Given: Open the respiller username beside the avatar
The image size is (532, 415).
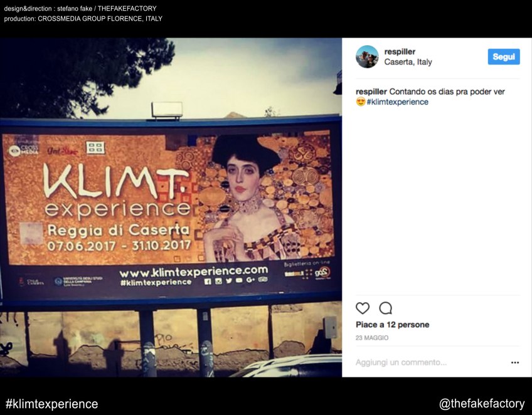Looking at the screenshot, I should click(400, 51).
